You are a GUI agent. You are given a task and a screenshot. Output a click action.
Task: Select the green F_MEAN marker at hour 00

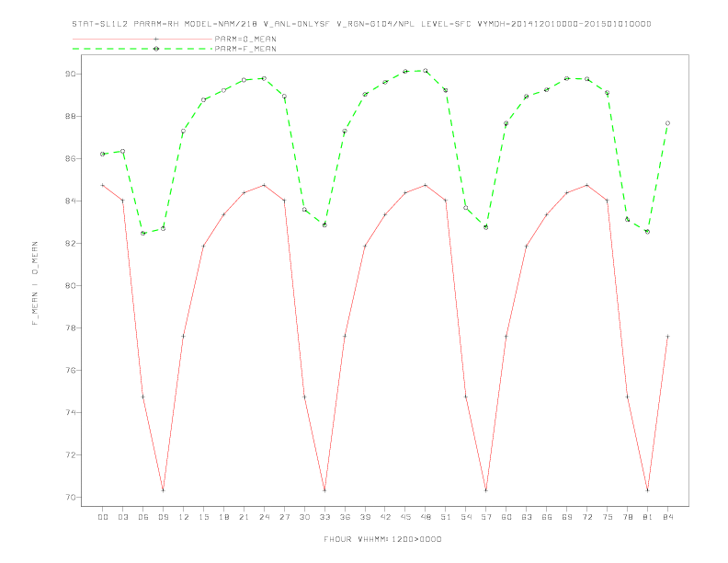[x=103, y=154]
